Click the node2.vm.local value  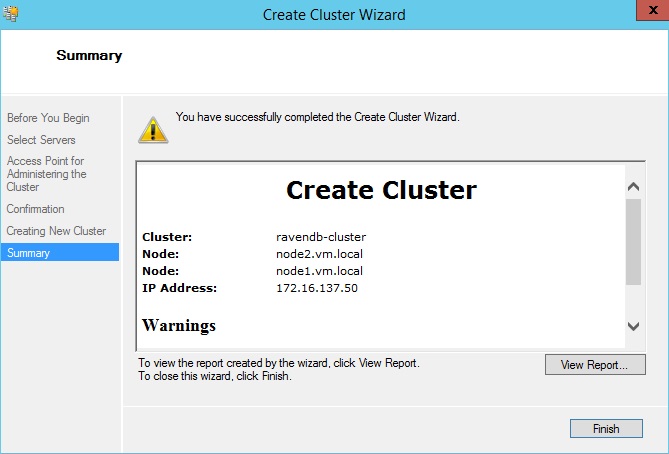319,254
